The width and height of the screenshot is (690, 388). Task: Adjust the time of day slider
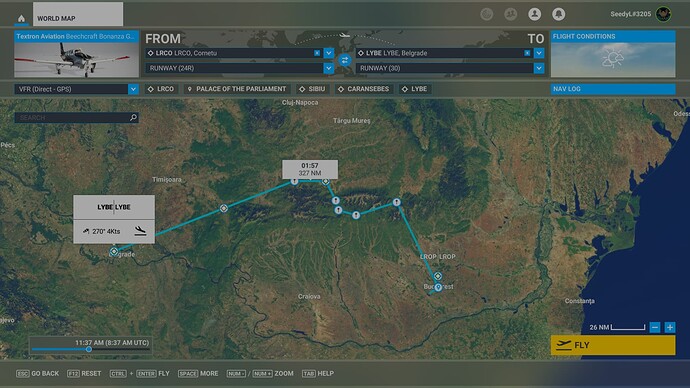(89, 349)
